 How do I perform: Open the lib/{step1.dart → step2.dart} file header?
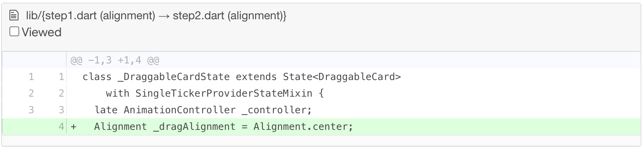[x=156, y=15]
